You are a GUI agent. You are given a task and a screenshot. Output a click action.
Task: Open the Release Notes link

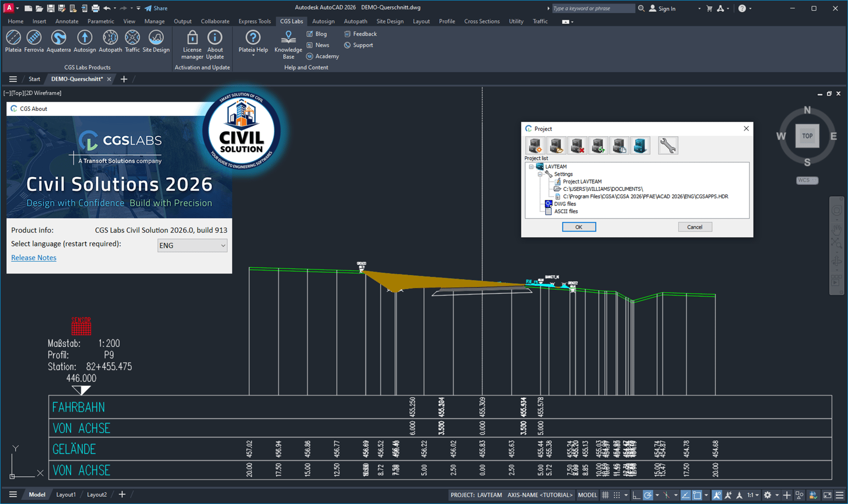[x=34, y=258]
